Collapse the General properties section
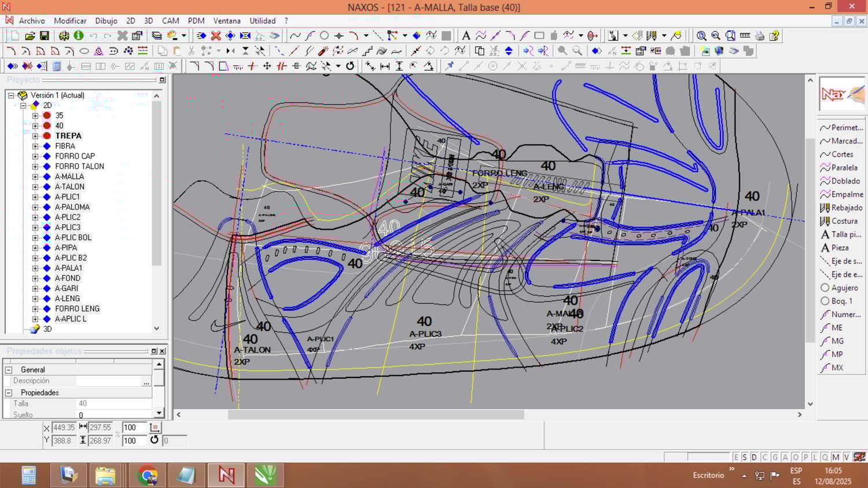This screenshot has width=868, height=488. (9, 370)
